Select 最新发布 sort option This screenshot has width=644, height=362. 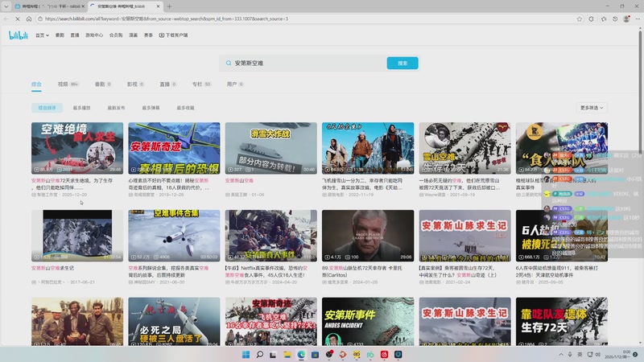(116, 108)
